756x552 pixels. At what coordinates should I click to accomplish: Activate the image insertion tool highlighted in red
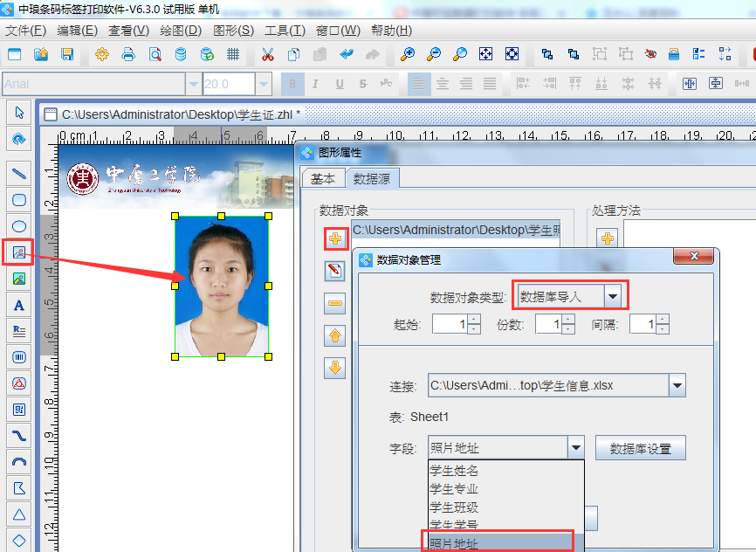point(19,252)
